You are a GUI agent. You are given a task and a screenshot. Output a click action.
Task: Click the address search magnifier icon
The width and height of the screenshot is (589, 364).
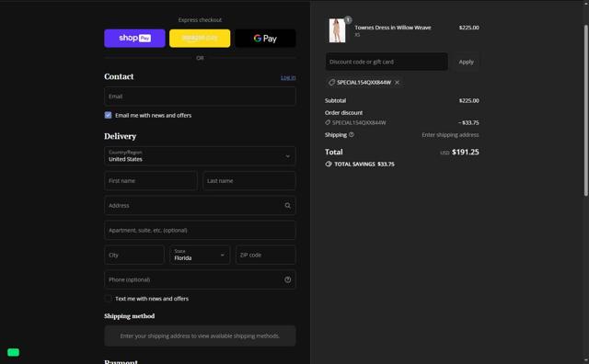tap(287, 206)
